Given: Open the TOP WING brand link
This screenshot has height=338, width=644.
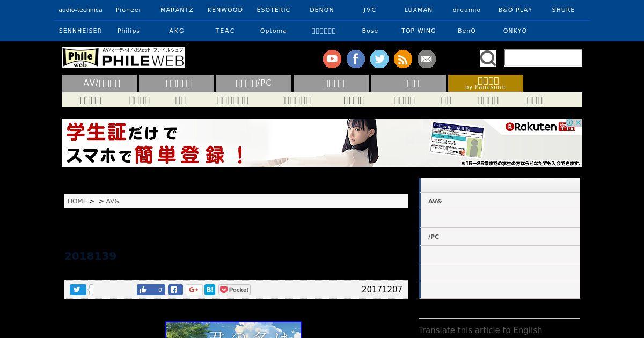Looking at the screenshot, I should pyautogui.click(x=419, y=31).
